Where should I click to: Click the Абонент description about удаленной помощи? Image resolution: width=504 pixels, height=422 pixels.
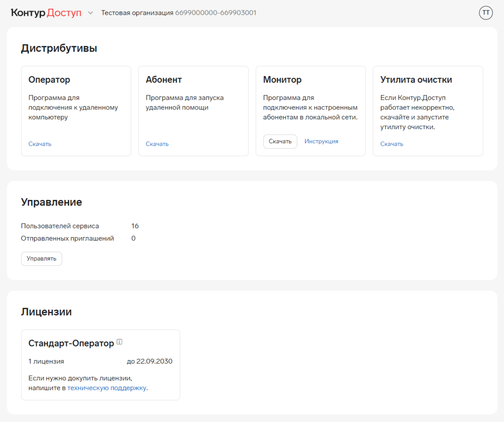(x=185, y=102)
